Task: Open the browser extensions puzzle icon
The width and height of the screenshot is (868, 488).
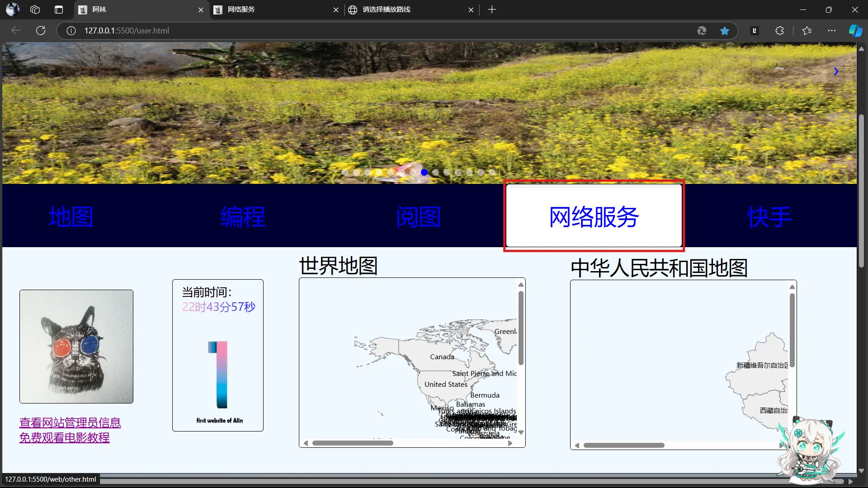Action: coord(779,31)
